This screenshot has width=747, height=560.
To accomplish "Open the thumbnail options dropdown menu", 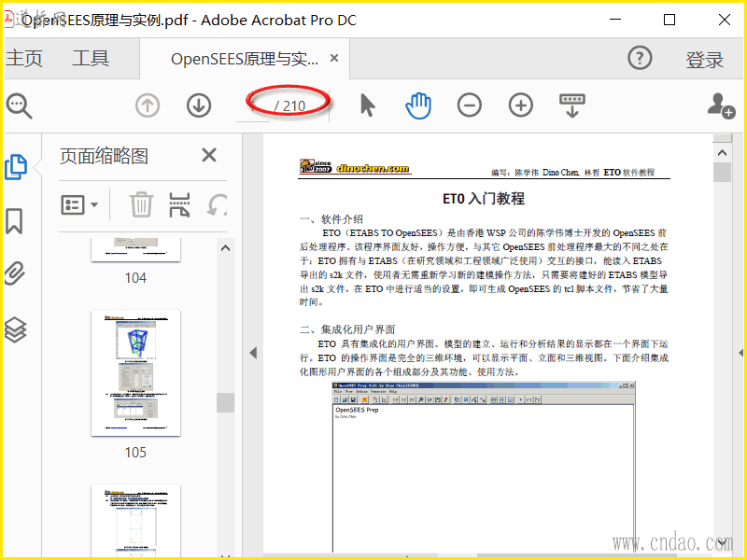I will [79, 205].
